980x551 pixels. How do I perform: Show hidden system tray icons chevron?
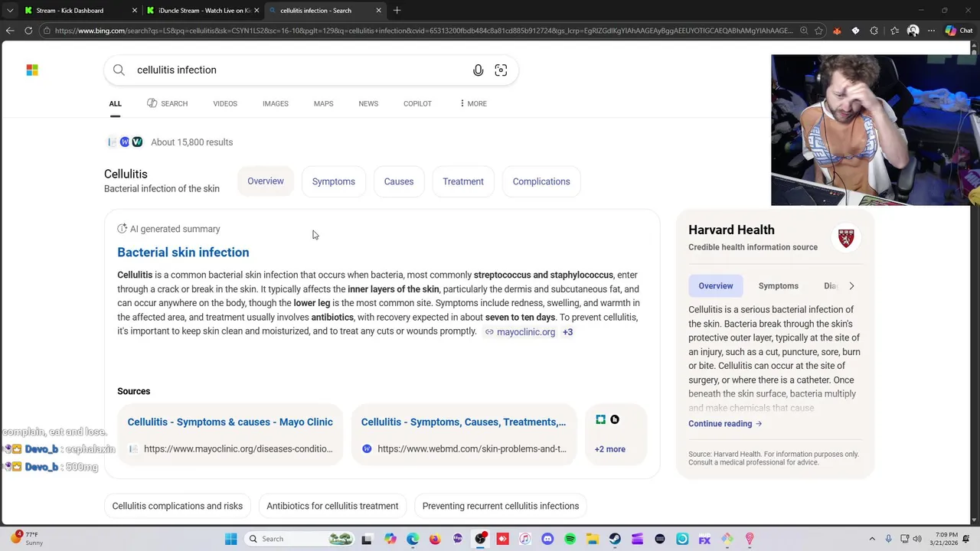click(x=873, y=539)
